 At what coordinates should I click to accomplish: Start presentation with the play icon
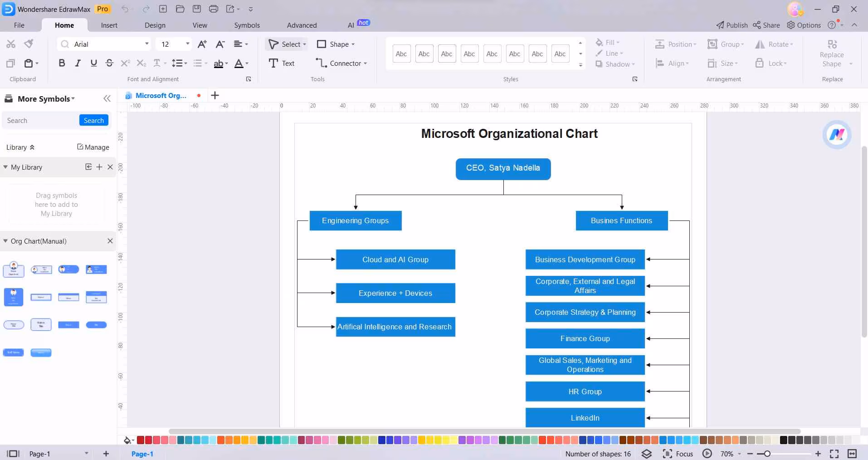click(707, 454)
